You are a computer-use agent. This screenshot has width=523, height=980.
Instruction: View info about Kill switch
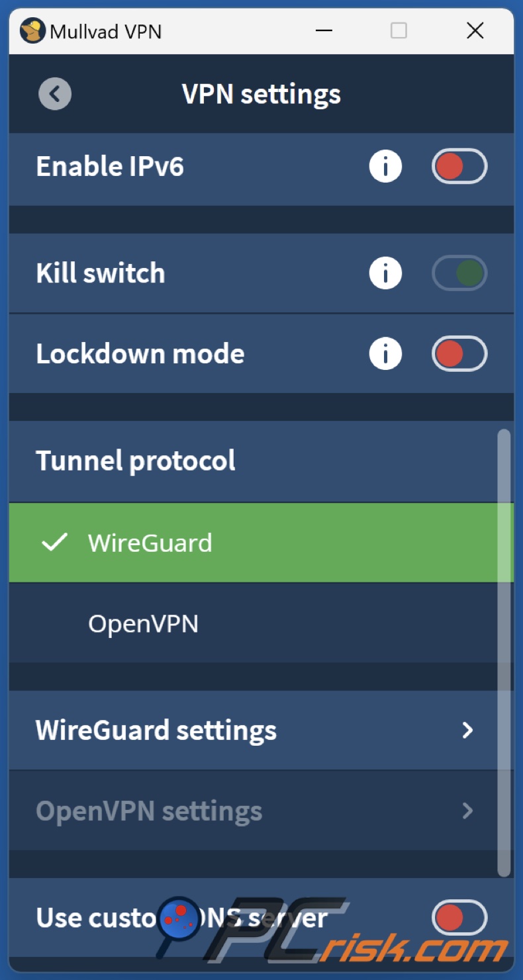click(x=385, y=273)
